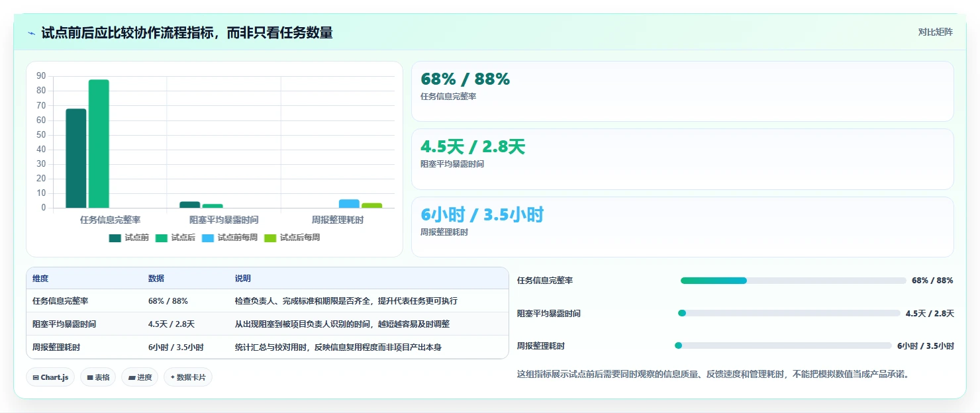
Task: Click the dark green bar above 阻塞平均暴露时间
Action: [190, 205]
